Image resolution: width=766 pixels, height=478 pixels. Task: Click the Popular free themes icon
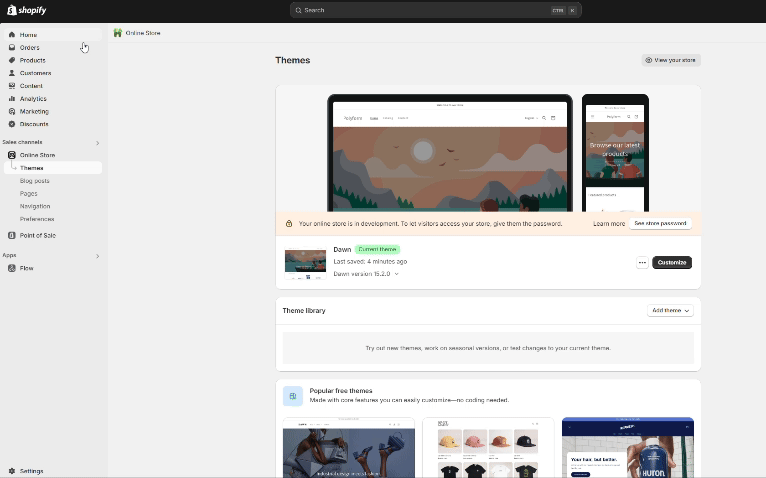pos(293,396)
